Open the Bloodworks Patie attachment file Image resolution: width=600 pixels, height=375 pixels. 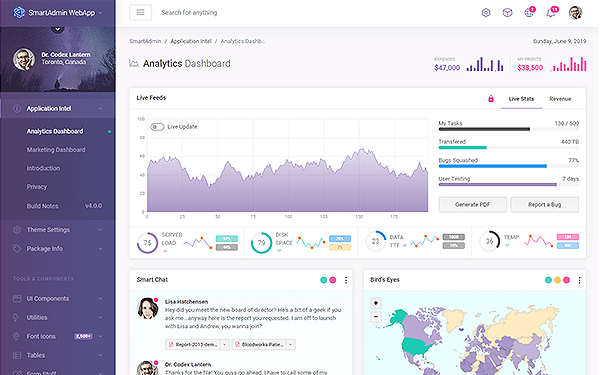click(x=259, y=345)
